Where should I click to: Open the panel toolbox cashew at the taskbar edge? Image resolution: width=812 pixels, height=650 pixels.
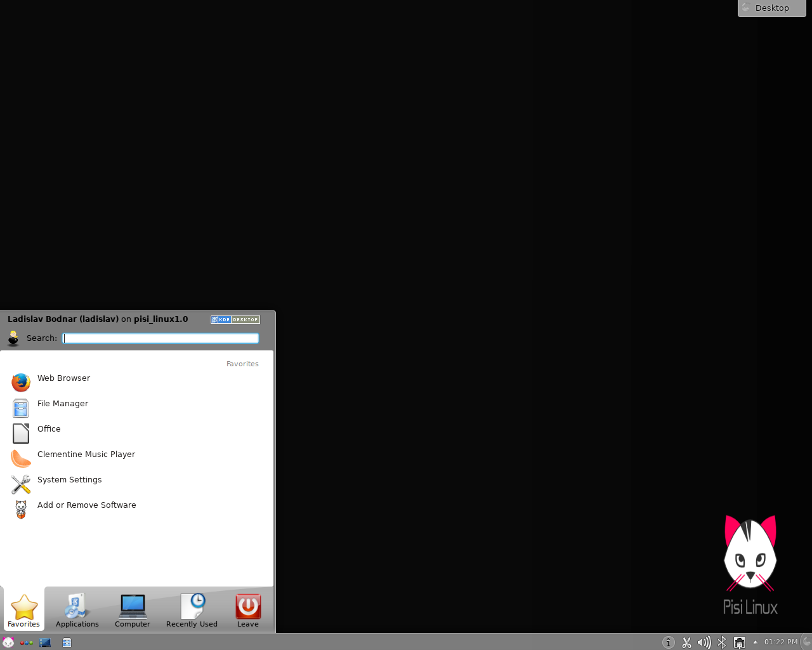(806, 642)
